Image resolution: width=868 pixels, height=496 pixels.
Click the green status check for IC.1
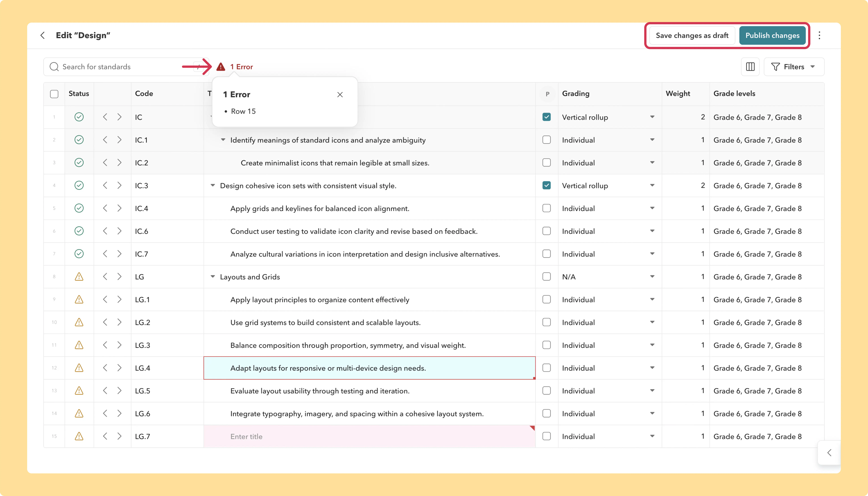tap(79, 140)
